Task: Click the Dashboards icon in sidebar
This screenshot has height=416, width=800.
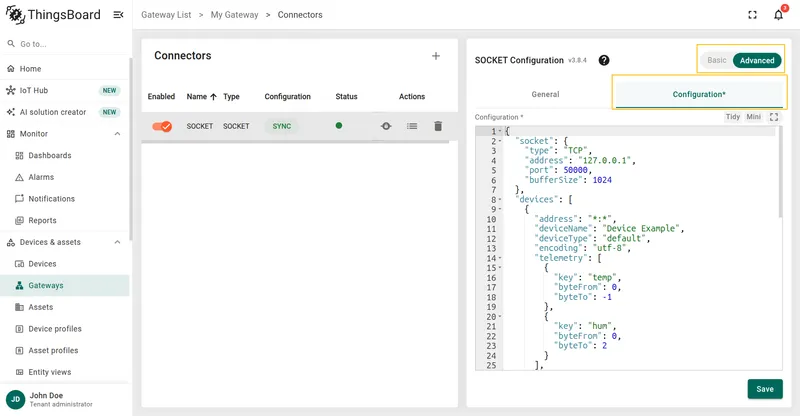Action: tap(19, 155)
